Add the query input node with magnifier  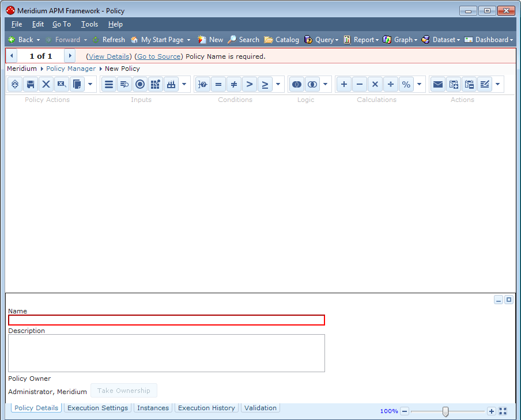click(x=124, y=84)
